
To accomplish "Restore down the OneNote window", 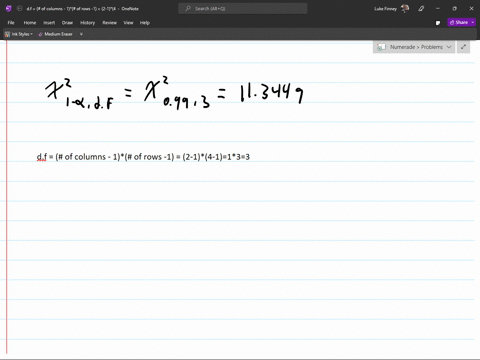I will [454, 9].
